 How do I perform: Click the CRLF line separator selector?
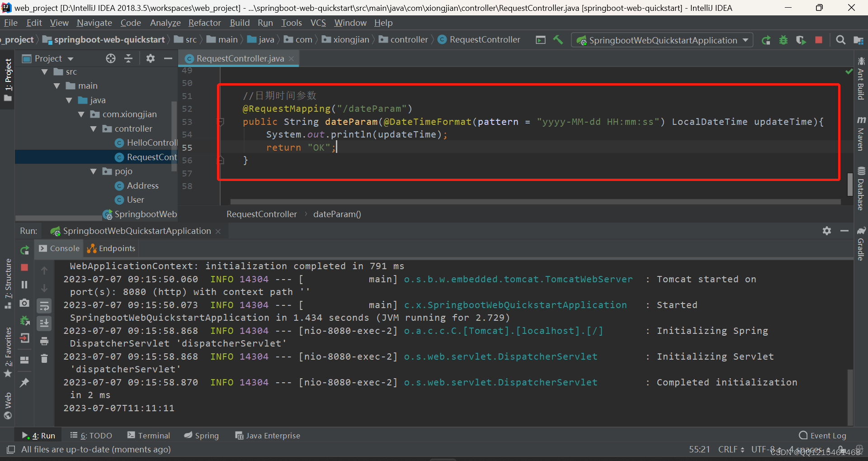pos(731,449)
